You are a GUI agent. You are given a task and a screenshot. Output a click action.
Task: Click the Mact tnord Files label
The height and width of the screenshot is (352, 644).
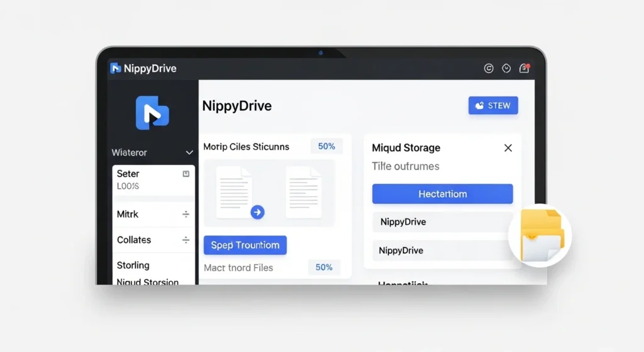238,268
